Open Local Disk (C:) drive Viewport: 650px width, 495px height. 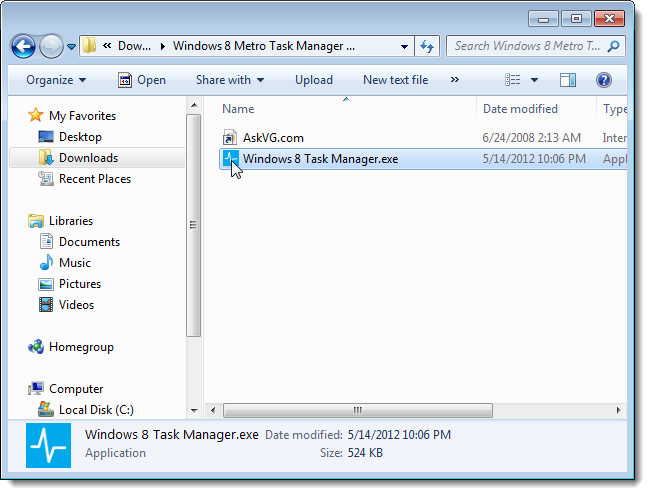pyautogui.click(x=96, y=410)
